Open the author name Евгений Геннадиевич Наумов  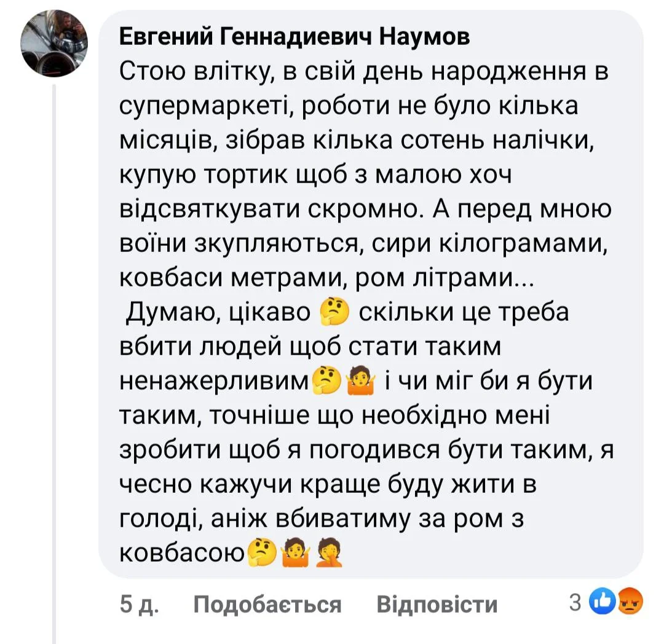pyautogui.click(x=293, y=37)
